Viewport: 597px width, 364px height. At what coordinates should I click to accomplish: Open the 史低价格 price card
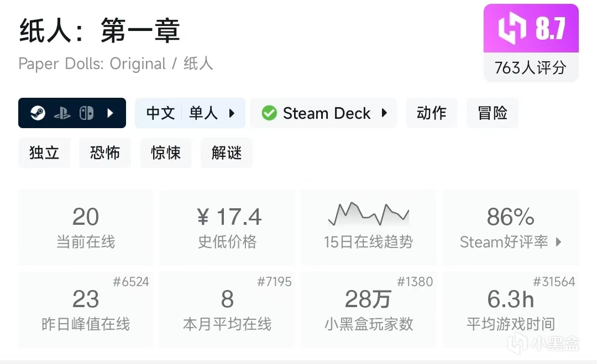click(x=227, y=227)
